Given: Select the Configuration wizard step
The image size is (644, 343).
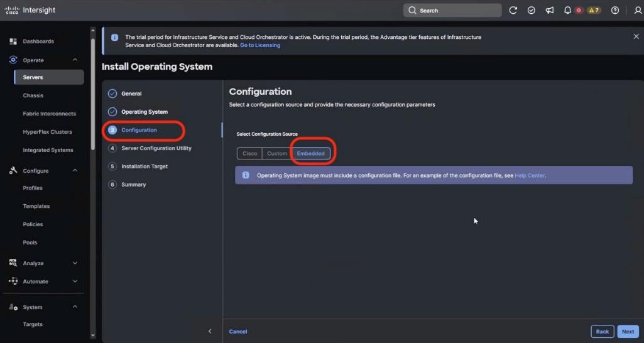Looking at the screenshot, I should click(x=139, y=130).
